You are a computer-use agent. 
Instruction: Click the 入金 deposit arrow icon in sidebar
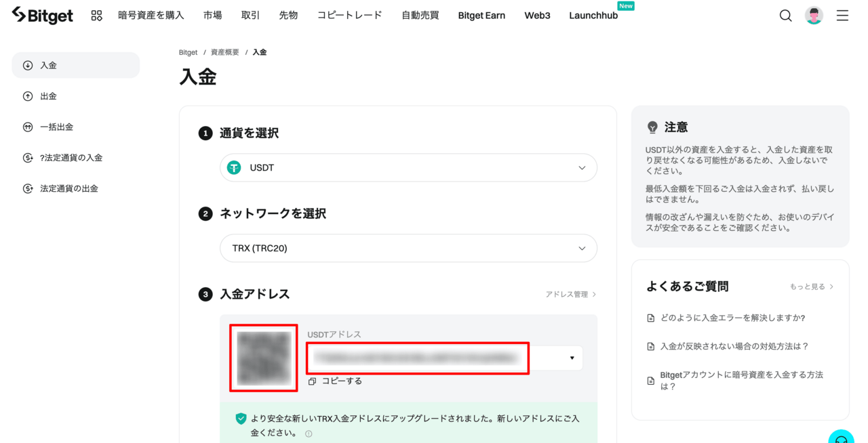[28, 66]
